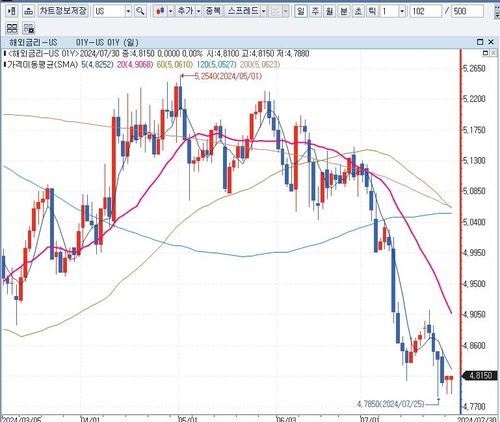500x422 pixels.
Task: Click the 5.1750 y-axis label
Action: click(474, 130)
